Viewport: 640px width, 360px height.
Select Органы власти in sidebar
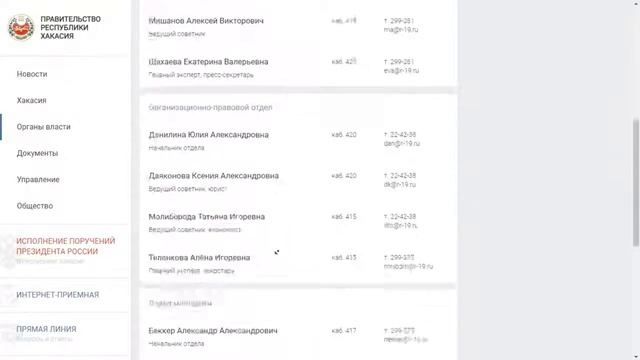tap(44, 127)
